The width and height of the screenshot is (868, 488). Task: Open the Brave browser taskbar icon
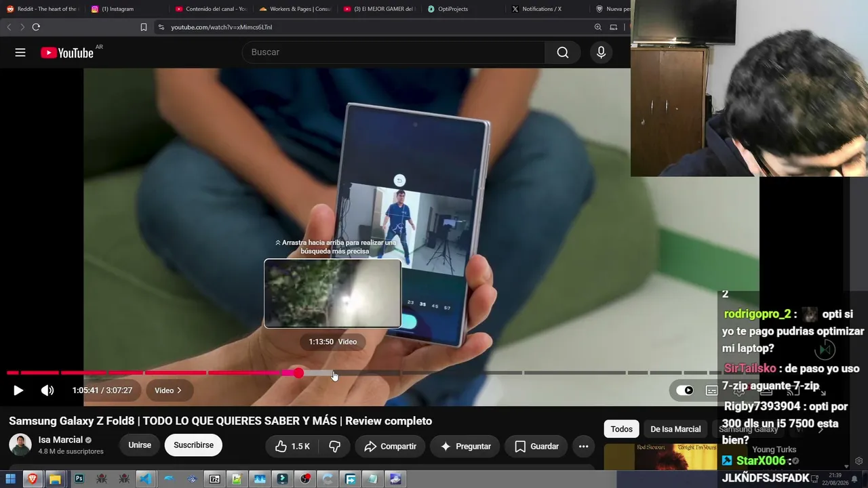(x=32, y=479)
